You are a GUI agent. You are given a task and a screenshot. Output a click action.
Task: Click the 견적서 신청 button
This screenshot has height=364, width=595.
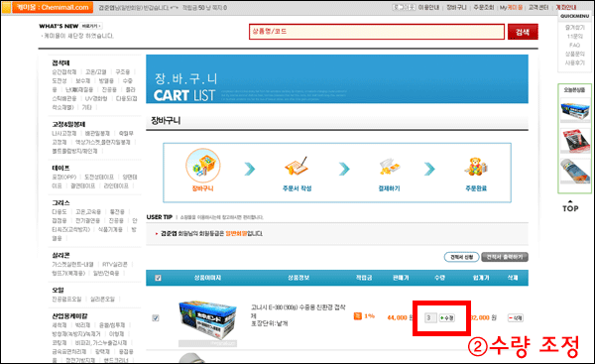[462, 257]
